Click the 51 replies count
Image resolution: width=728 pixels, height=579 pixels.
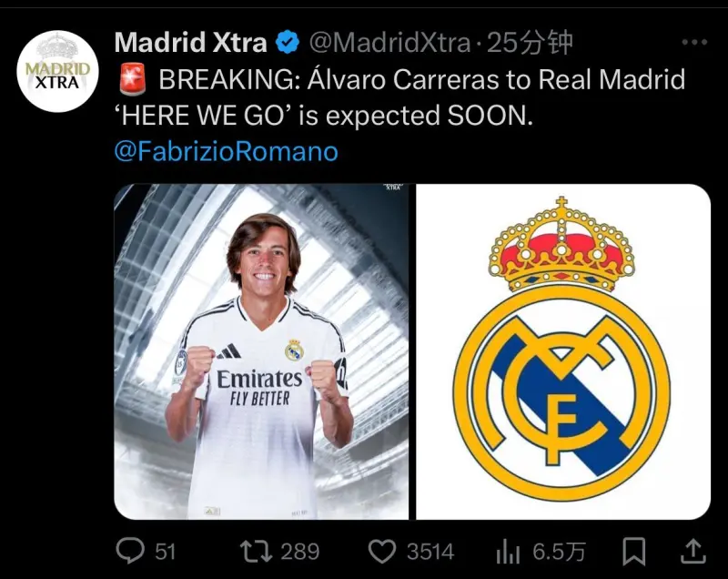coord(166,552)
